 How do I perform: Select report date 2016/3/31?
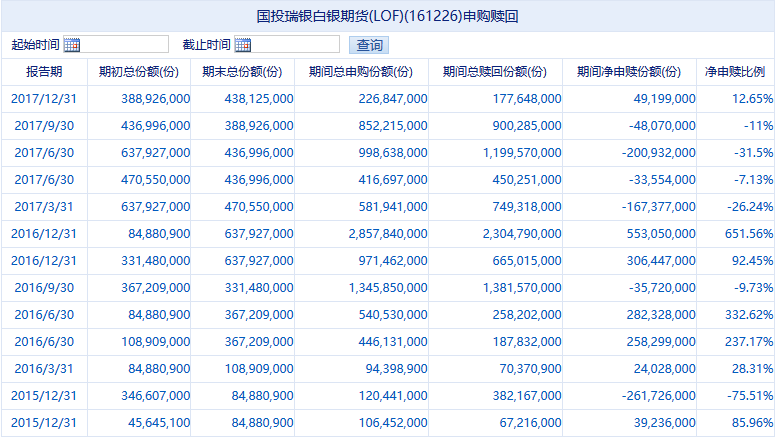44,369
